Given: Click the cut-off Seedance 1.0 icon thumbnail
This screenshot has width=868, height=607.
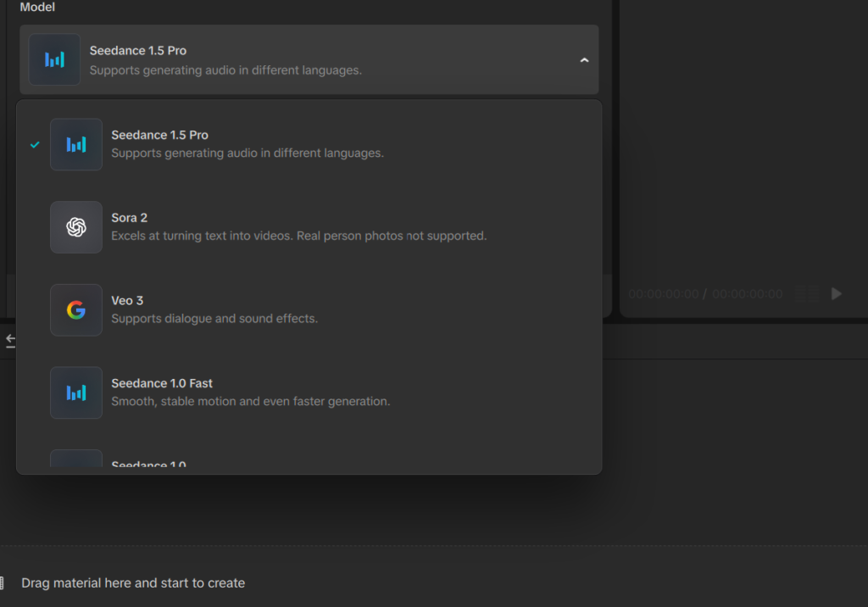Looking at the screenshot, I should 76,459.
